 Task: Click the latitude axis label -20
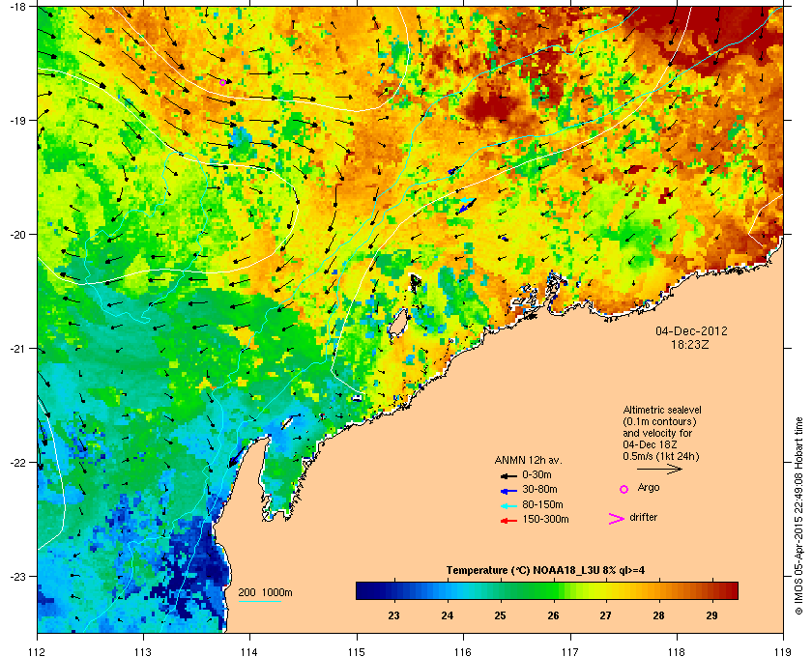(17, 235)
